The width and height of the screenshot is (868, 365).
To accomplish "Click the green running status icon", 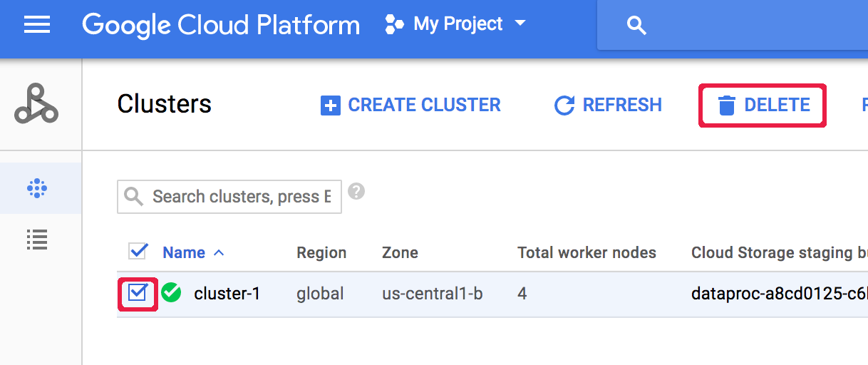I will (171, 292).
